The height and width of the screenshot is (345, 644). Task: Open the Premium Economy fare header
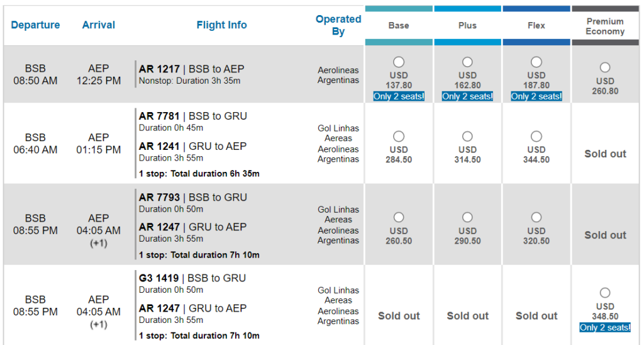pyautogui.click(x=605, y=25)
